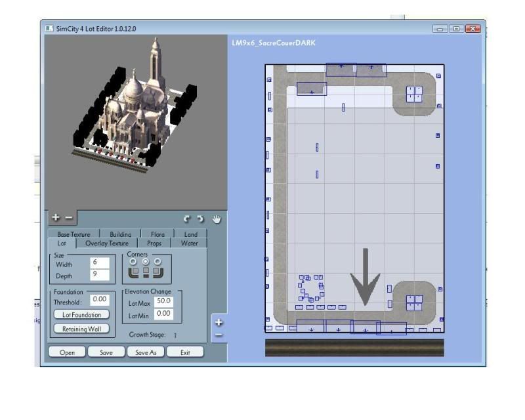Select the Lot tab

(x=62, y=243)
